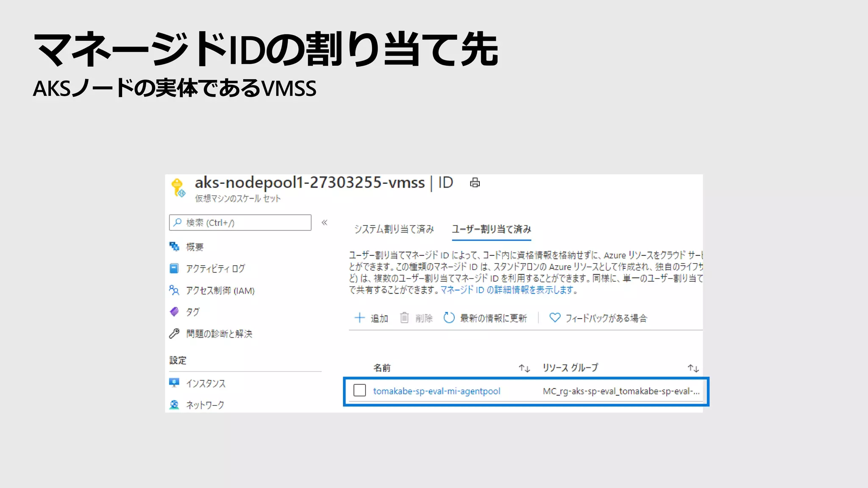Image resolution: width=868 pixels, height=488 pixels.
Task: Click the circular refresh icon
Action: point(449,318)
